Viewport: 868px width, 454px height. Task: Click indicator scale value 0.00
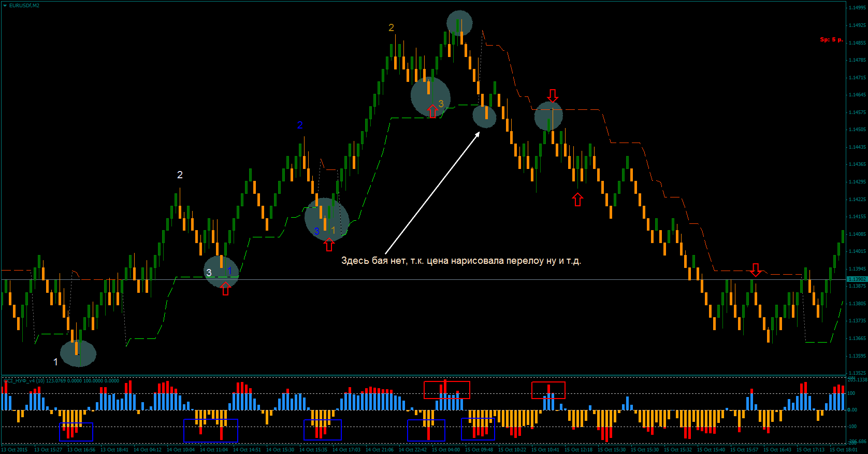click(x=852, y=410)
